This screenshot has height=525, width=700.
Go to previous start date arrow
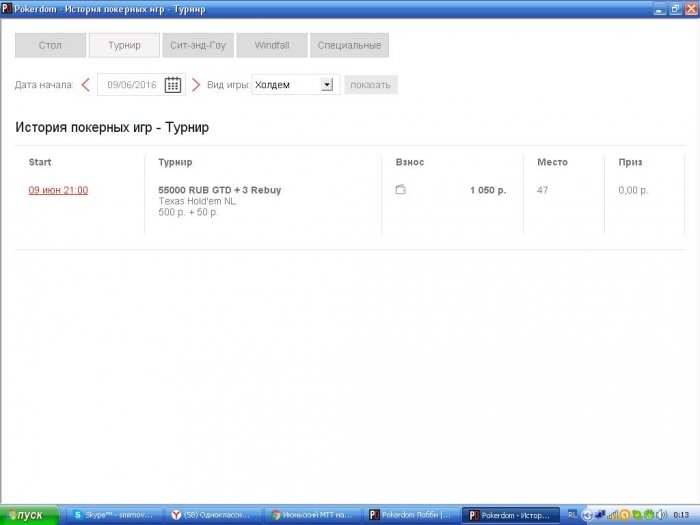click(86, 85)
